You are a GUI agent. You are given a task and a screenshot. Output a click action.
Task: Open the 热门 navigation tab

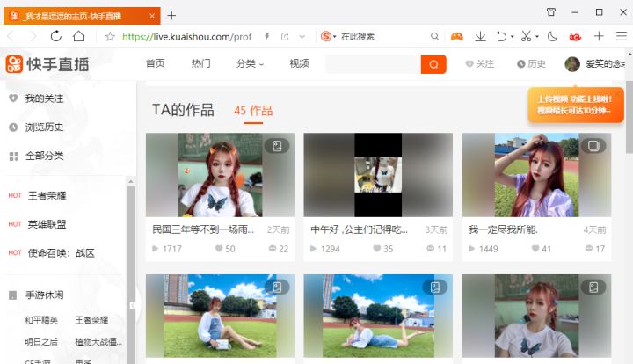[201, 63]
